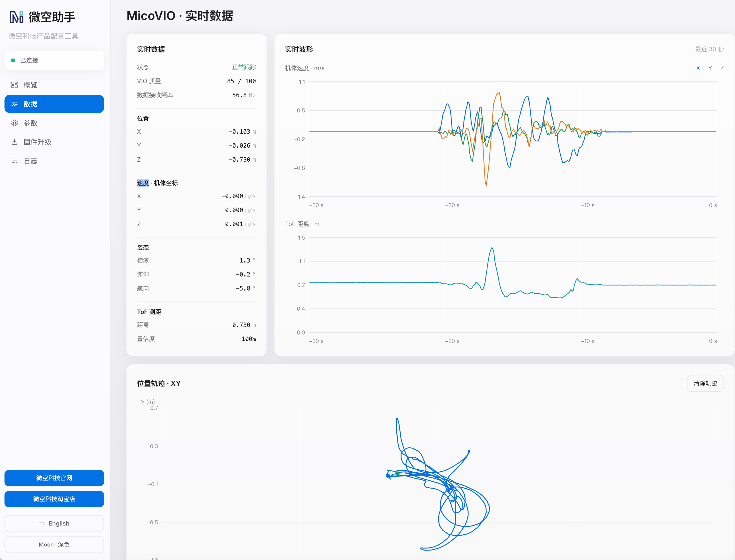Click green current-position dot in XY trajectory
The height and width of the screenshot is (560, 735).
coord(397,473)
